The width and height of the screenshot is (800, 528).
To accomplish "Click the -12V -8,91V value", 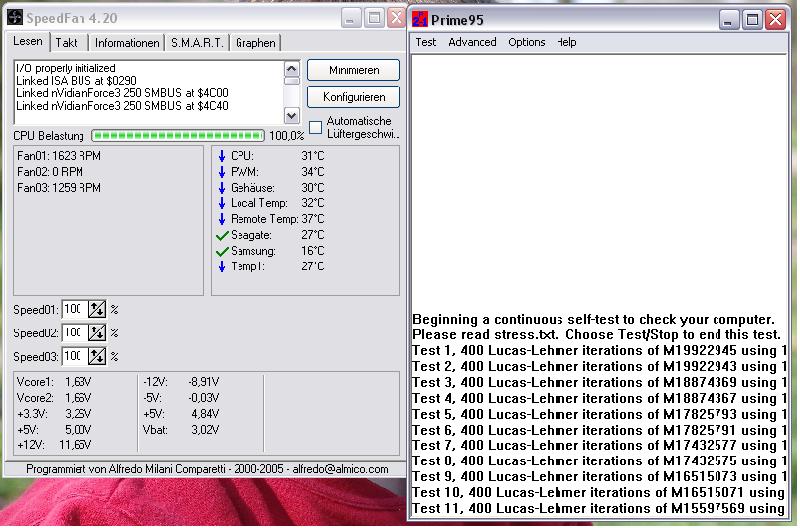I will pos(204,382).
